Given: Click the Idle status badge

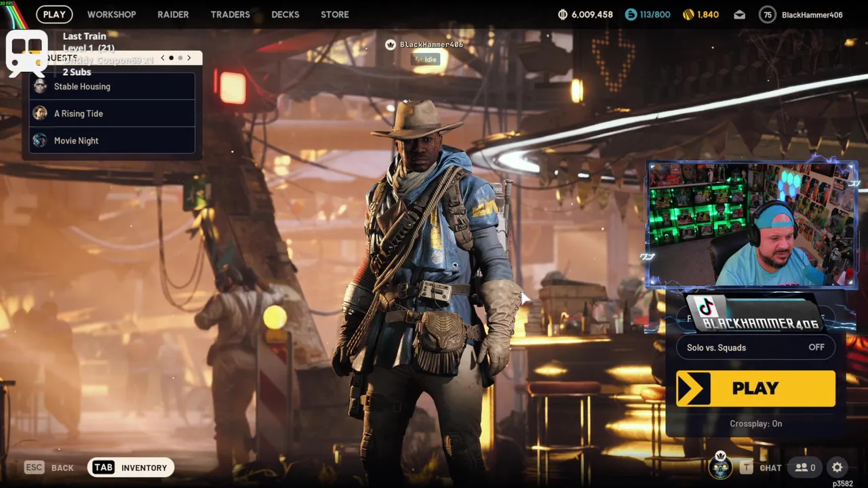Looking at the screenshot, I should [x=427, y=60].
